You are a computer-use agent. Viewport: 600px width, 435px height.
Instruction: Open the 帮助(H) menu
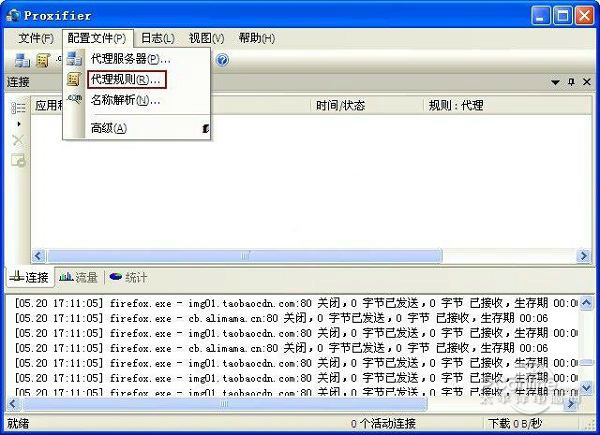coord(257,38)
